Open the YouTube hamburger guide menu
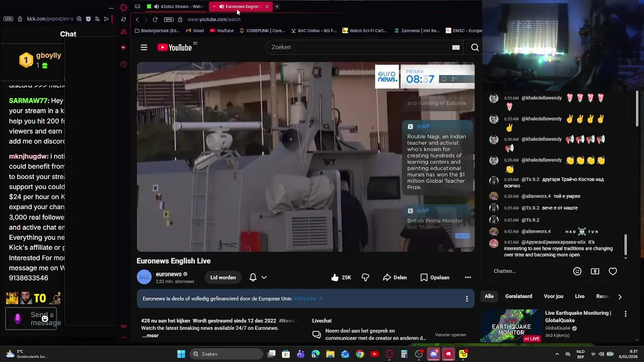 144,47
